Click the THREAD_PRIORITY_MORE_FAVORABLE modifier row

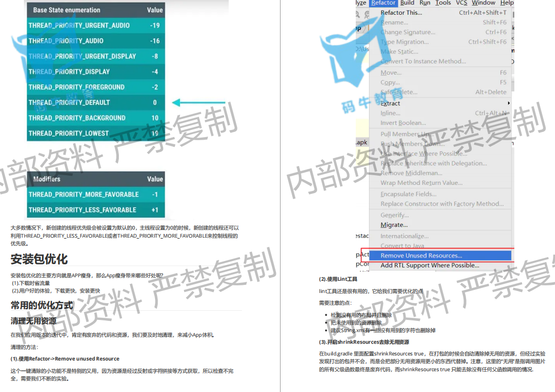tap(96, 194)
